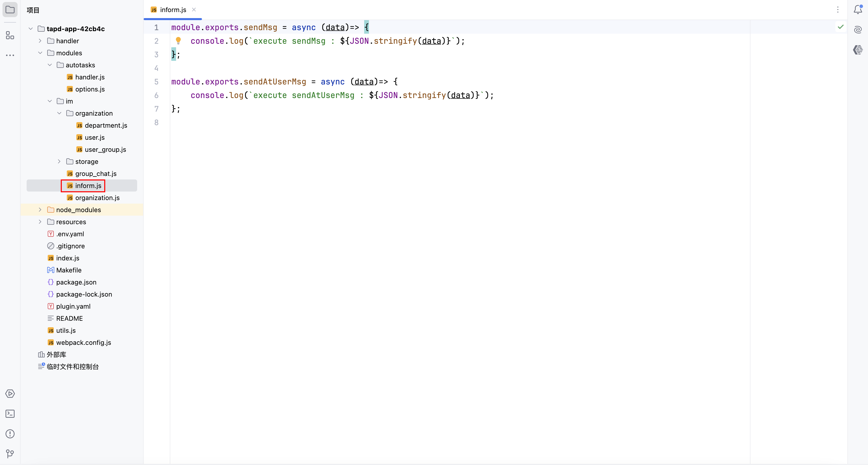The image size is (868, 465).
Task: Collapse the tapd-app-42cb4c root folder
Action: click(31, 29)
